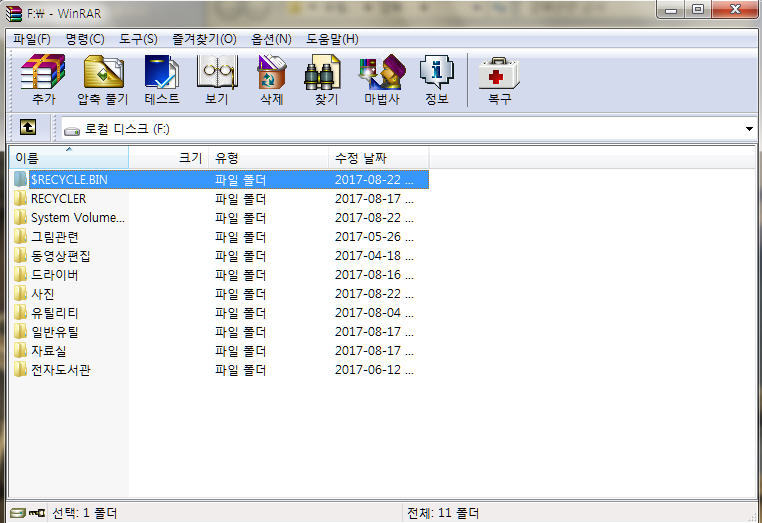Select the 일반유틸 folder name

tap(54, 331)
